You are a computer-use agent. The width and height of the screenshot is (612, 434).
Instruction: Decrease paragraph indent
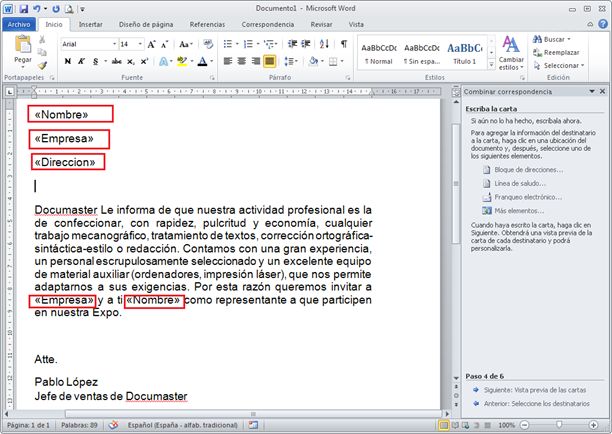click(x=292, y=44)
